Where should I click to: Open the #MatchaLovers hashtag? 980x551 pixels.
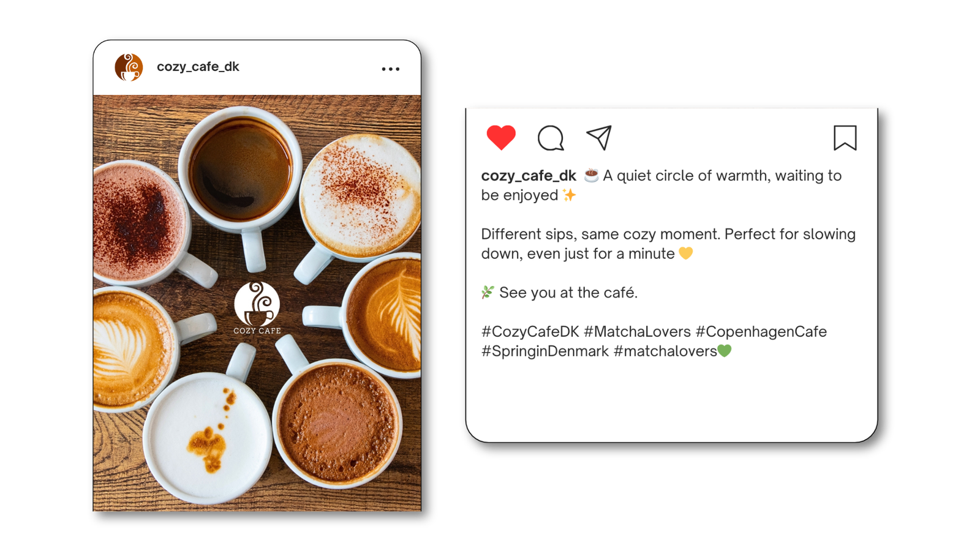click(x=637, y=332)
